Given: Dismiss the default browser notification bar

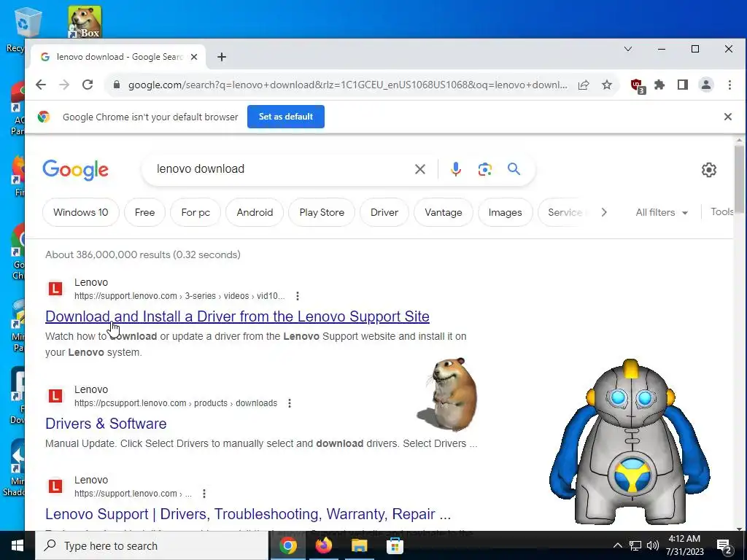Looking at the screenshot, I should 727,117.
